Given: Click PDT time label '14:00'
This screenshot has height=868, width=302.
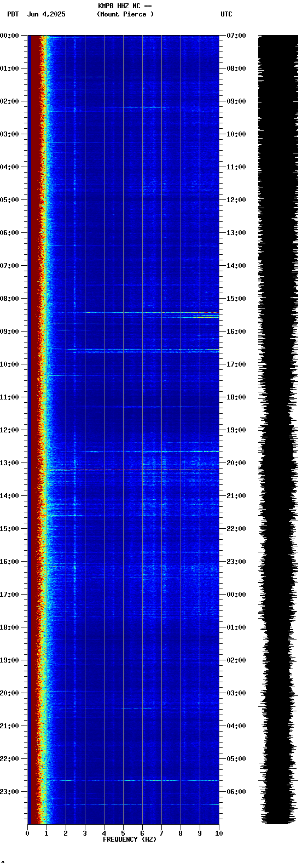Looking at the screenshot, I should point(9,496).
